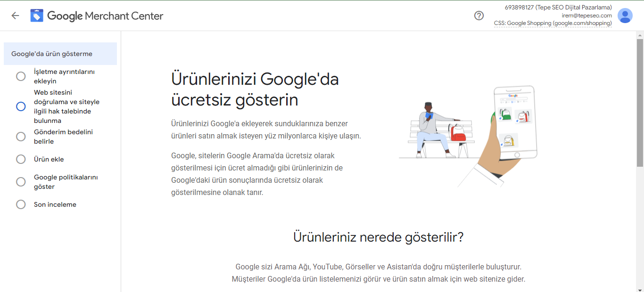Viewport: 644px width, 292px height.
Task: Select the Google'da ürün gösterme sidebar header
Action: 52,54
